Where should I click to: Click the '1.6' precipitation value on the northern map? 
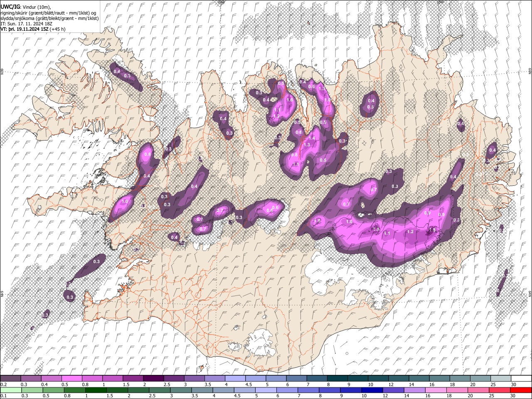[290, 100]
